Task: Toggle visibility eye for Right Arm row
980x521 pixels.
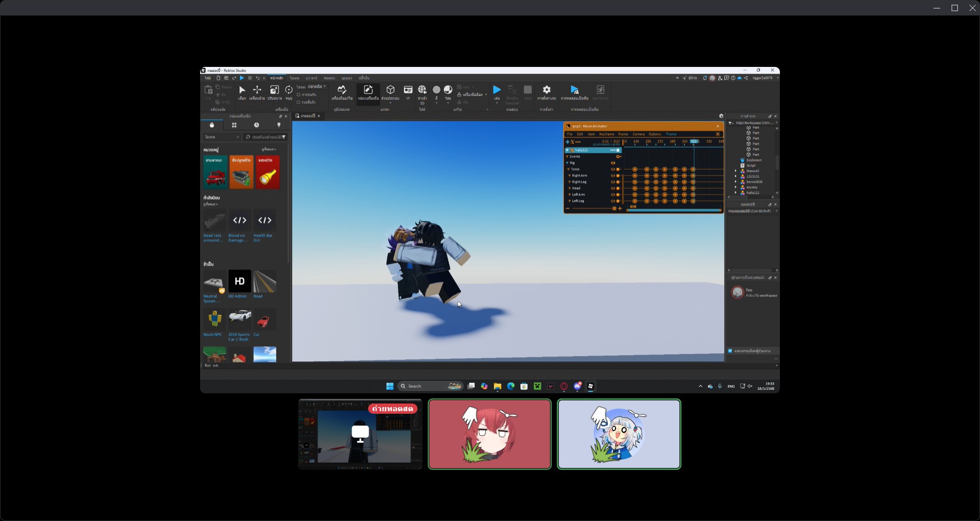Action: (613, 176)
